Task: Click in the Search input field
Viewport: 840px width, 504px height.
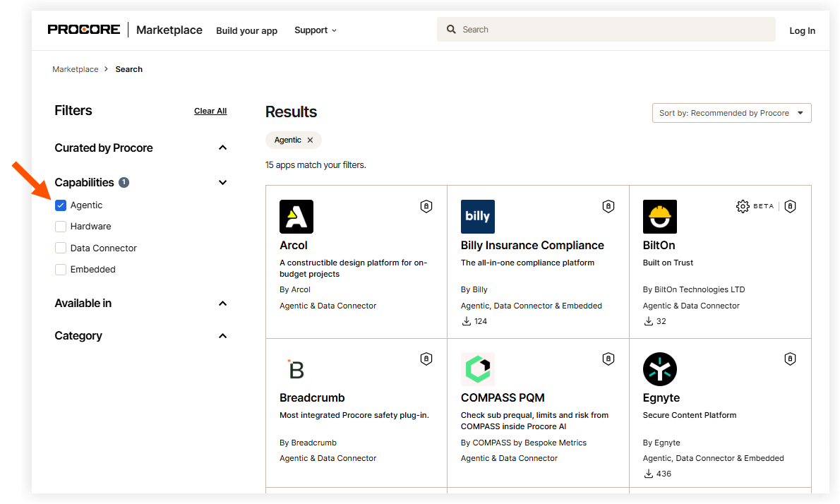Action: 606,30
